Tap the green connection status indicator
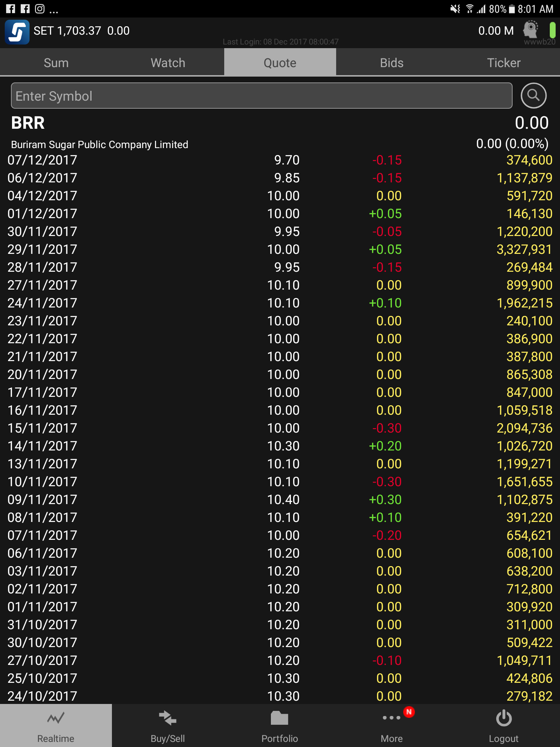This screenshot has height=747, width=560. (x=552, y=30)
